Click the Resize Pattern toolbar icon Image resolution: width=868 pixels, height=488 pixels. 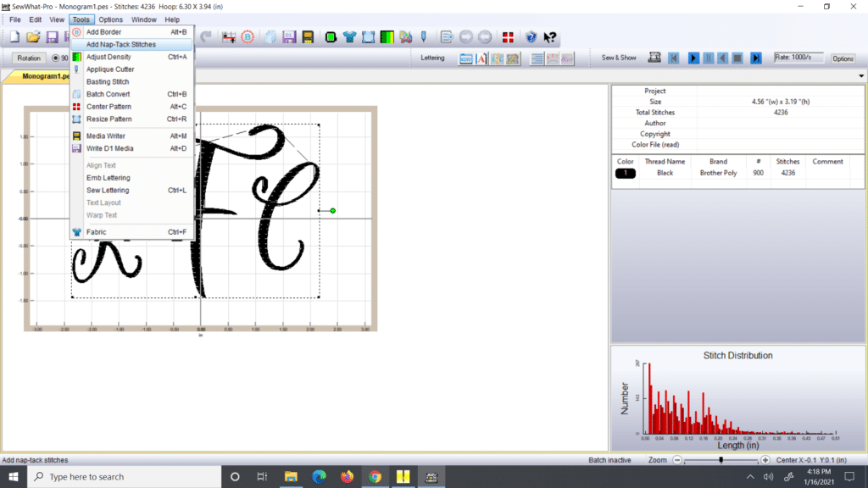pyautogui.click(x=368, y=37)
